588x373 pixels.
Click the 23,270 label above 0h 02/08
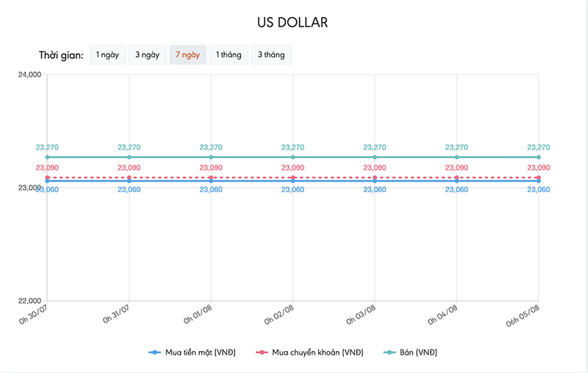[293, 147]
